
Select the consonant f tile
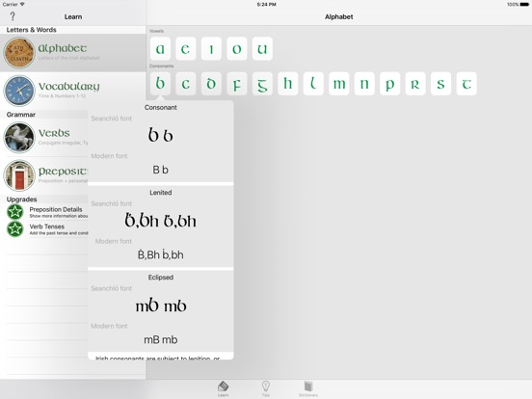click(237, 84)
